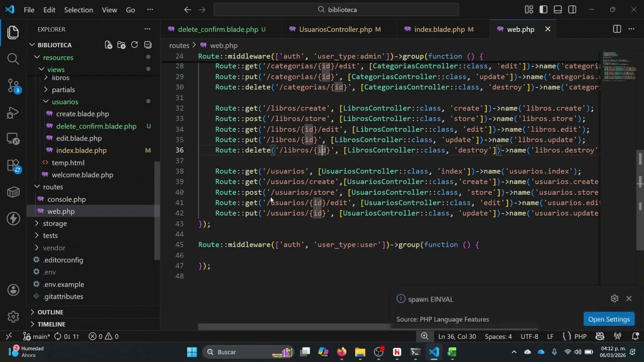Click the remote window indicator in status bar
The height and width of the screenshot is (362, 644).
(9, 336)
